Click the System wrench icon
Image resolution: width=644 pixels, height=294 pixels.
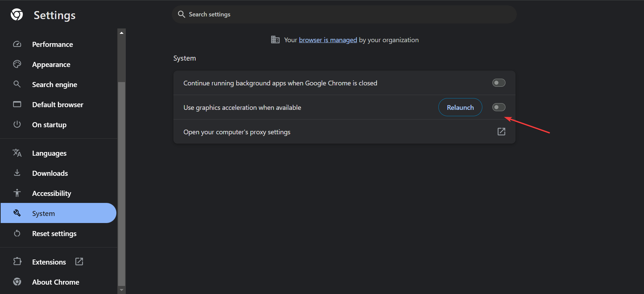[17, 213]
